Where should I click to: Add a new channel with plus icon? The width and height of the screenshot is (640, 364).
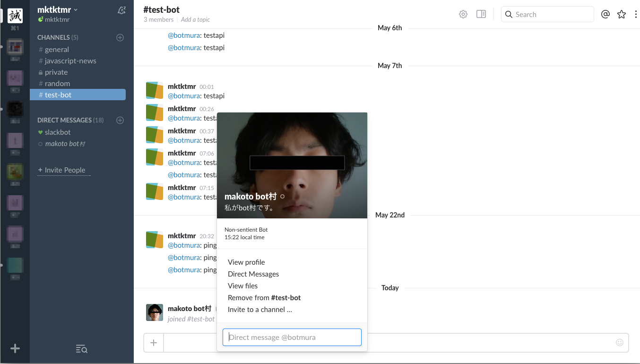pos(120,37)
